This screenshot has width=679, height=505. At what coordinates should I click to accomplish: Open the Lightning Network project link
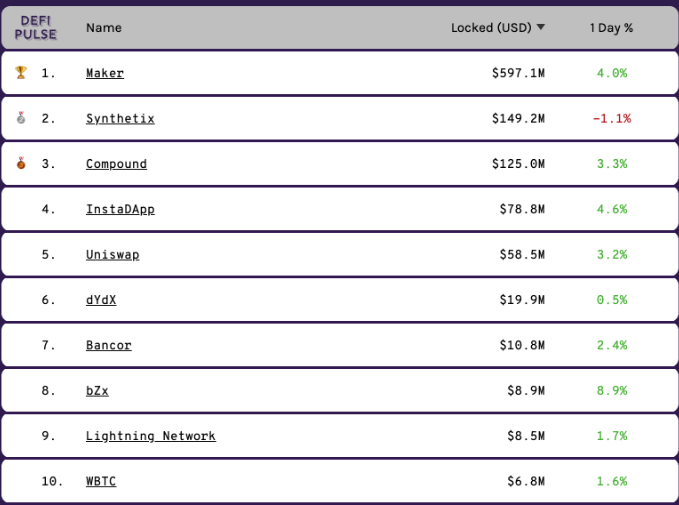coord(151,436)
